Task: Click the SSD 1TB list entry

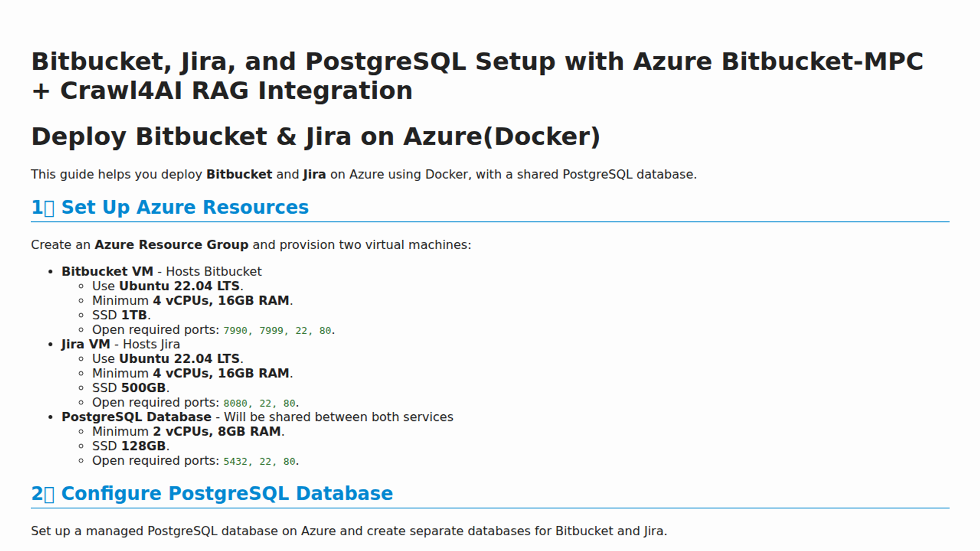Action: tap(121, 315)
